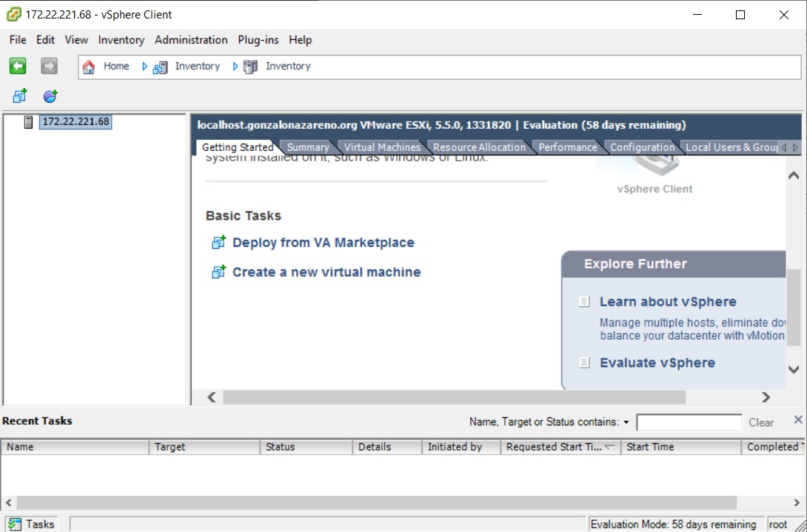Screen dimensions: 807x532
Task: Click the grey forward navigation arrow
Action: (49, 67)
